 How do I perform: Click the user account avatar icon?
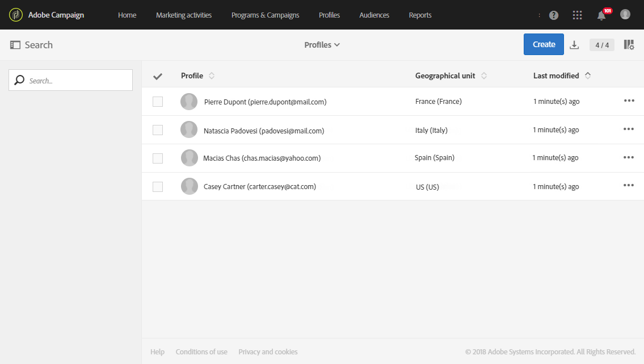click(625, 15)
